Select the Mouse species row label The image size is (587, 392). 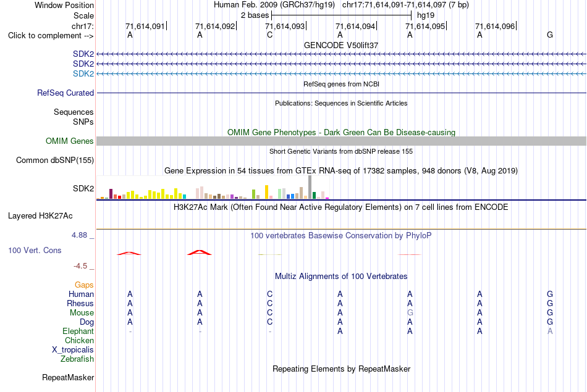(82, 313)
